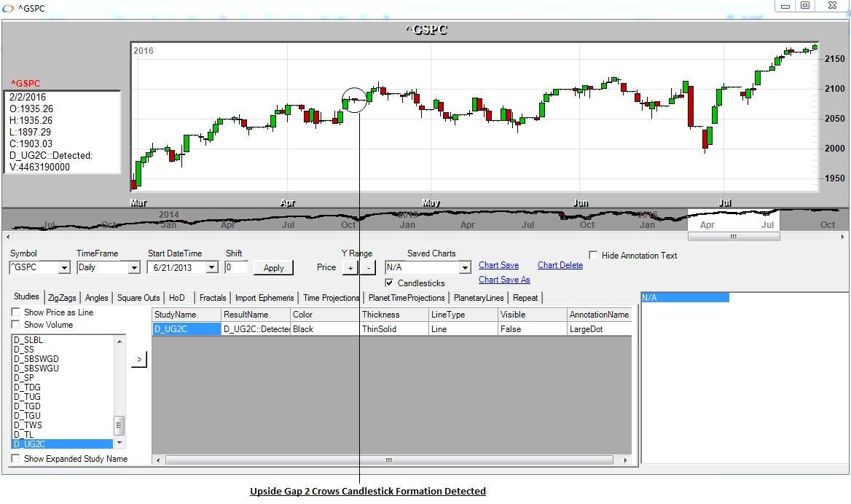Click right arrow of chart navigator scrollbar

click(x=844, y=237)
